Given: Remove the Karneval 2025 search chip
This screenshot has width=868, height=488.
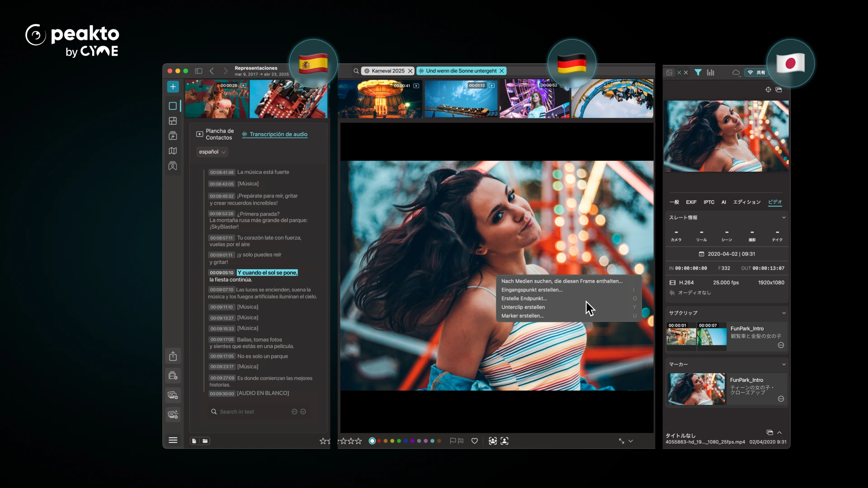Looking at the screenshot, I should pos(410,71).
